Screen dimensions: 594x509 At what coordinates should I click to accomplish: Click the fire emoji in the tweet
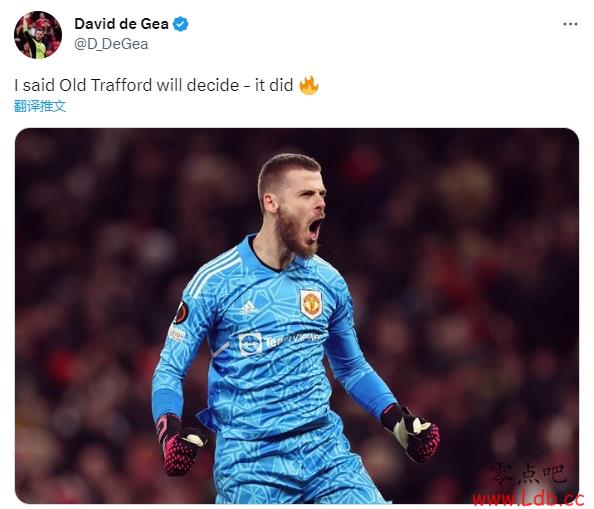click(309, 85)
